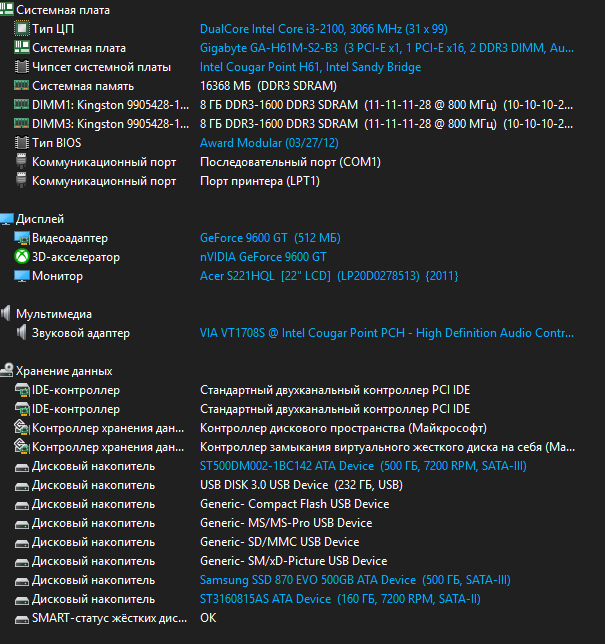Select the Чипсет системной платы field label
The image size is (605, 644).
click(101, 67)
